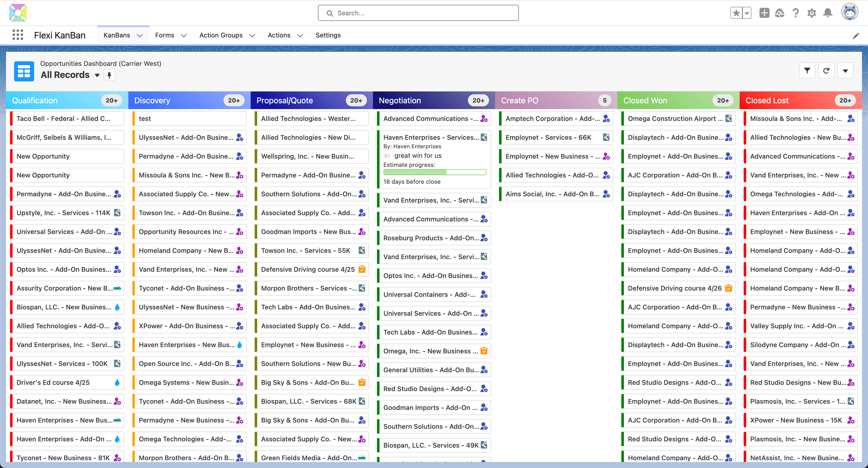Viewport: 868px width, 468px height.
Task: Open the Global Actions plus icon
Action: tap(764, 13)
